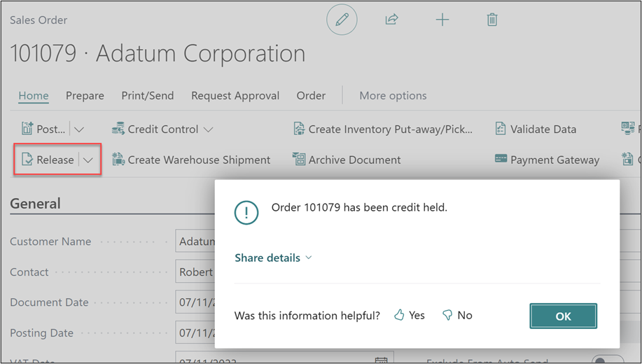
Task: Click Yes thumbs-up feedback
Action: pyautogui.click(x=410, y=316)
